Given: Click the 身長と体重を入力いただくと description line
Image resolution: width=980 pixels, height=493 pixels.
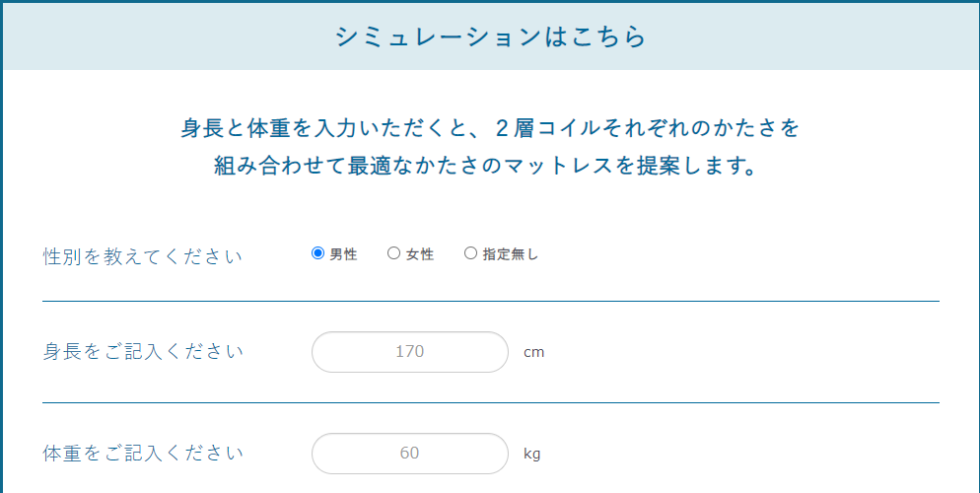Looking at the screenshot, I should [490, 128].
